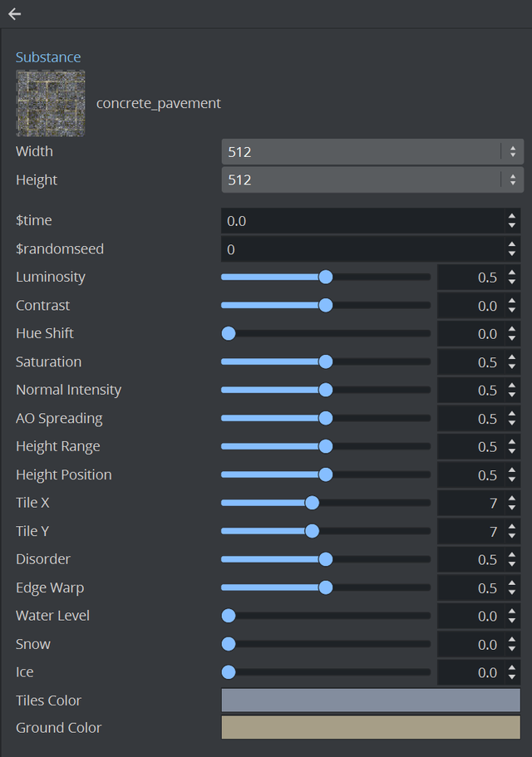This screenshot has height=757, width=532.
Task: Click the back arrow icon
Action: 14,14
